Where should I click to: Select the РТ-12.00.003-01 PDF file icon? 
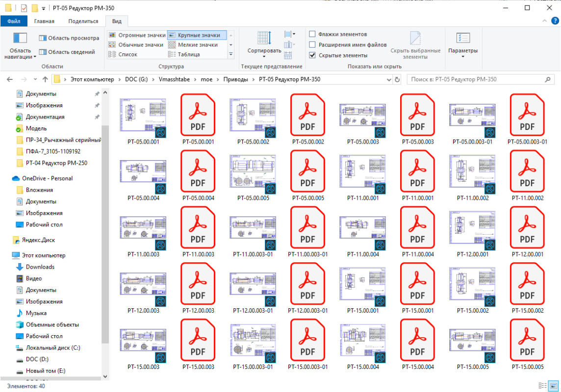point(307,283)
